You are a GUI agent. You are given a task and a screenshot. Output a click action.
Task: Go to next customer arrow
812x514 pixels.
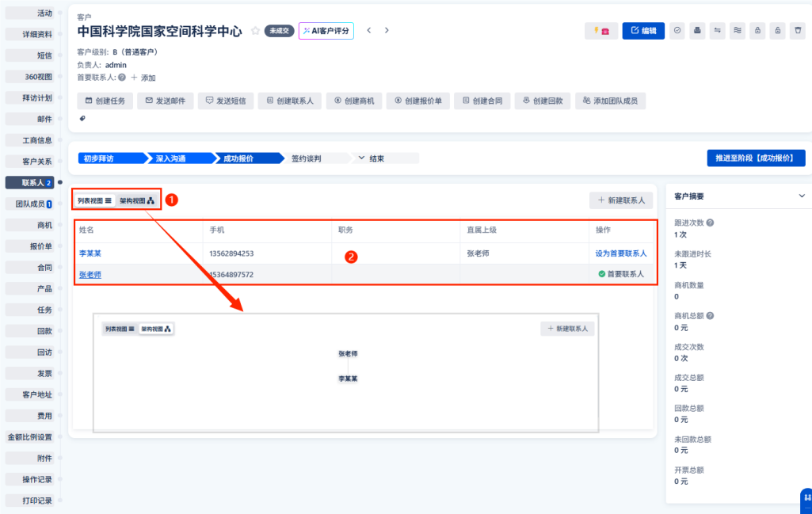pos(387,31)
